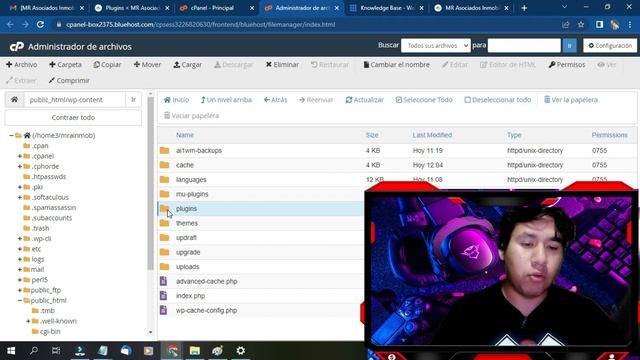Select cgi-bin in folder tree
Screen dimensions: 640x360
click(50, 331)
